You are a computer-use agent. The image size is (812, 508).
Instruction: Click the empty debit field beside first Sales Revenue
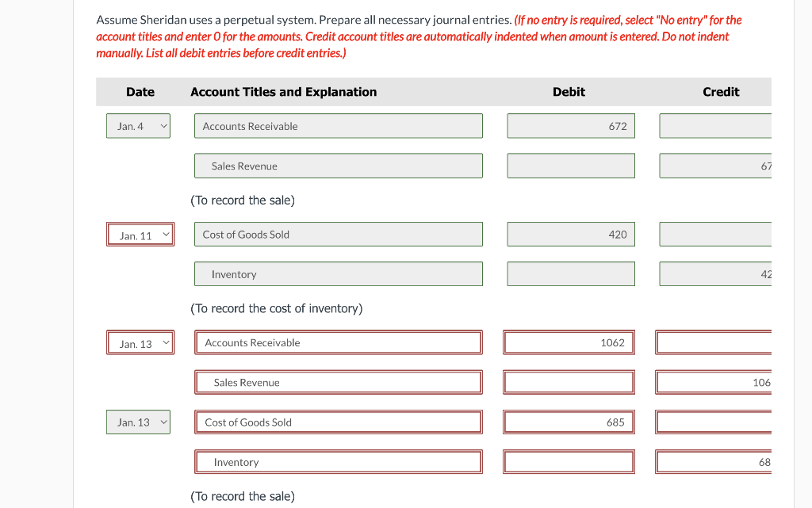(x=571, y=166)
